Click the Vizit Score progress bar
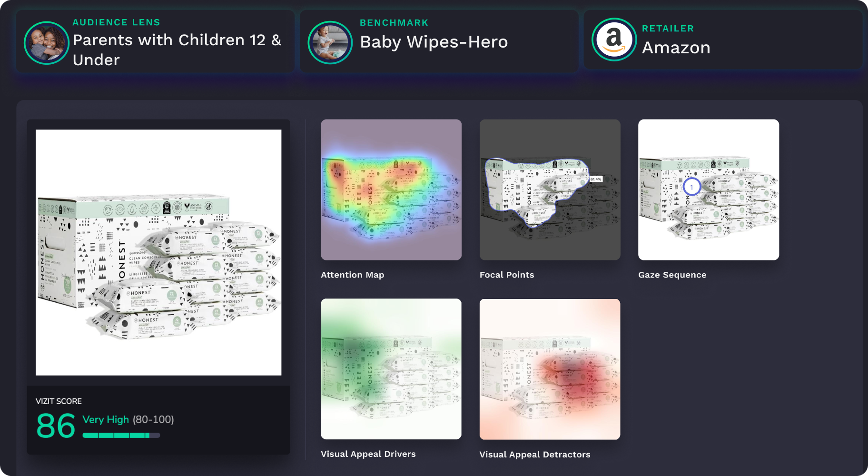This screenshot has width=868, height=476. 121,435
